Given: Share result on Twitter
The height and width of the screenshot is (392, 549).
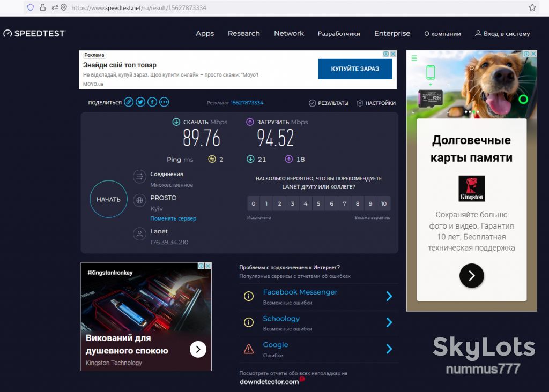Looking at the screenshot, I should click(140, 102).
